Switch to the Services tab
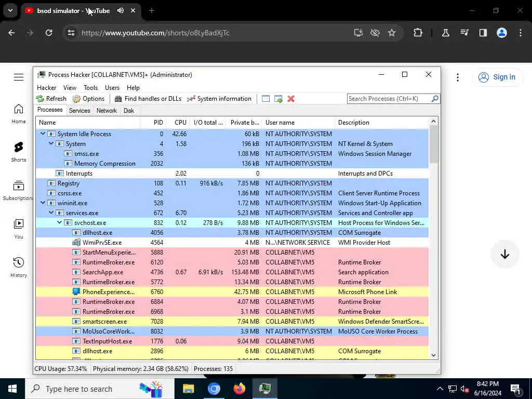The width and height of the screenshot is (532, 399). (79, 111)
